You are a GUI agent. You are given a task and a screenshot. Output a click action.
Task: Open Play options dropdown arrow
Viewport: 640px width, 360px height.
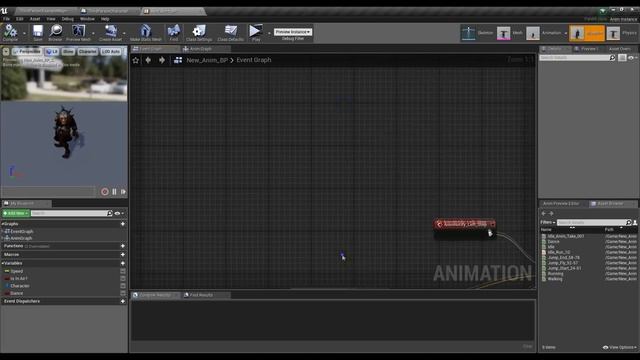click(x=269, y=33)
